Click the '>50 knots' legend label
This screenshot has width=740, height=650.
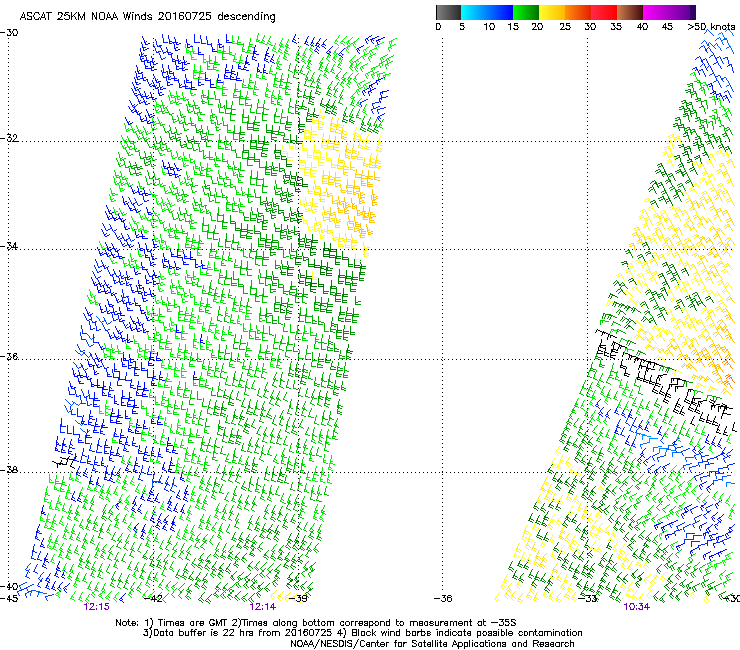pos(711,27)
